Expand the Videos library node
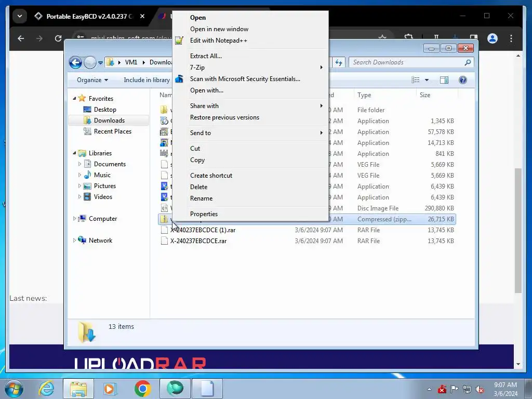Viewport: 532px width, 399px height. 79,197
